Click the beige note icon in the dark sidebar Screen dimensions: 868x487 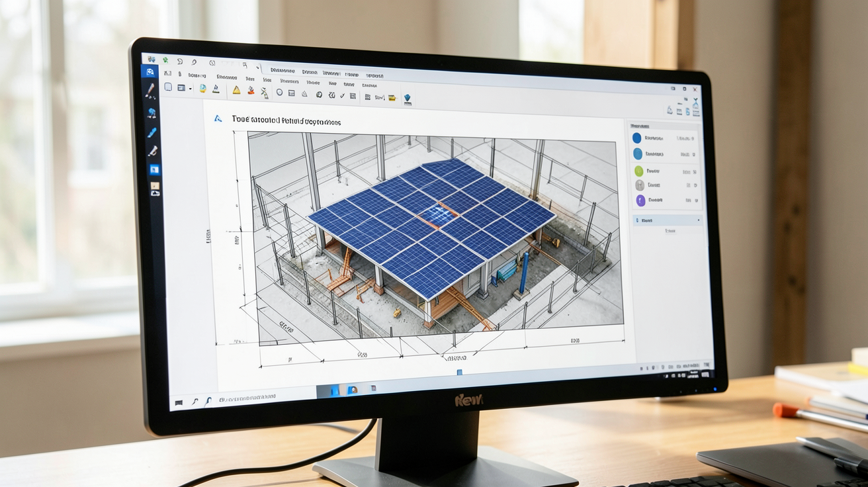pyautogui.click(x=155, y=186)
